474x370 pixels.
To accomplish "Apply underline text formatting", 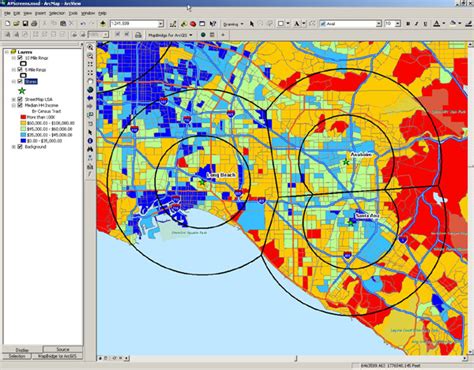I will (x=425, y=24).
